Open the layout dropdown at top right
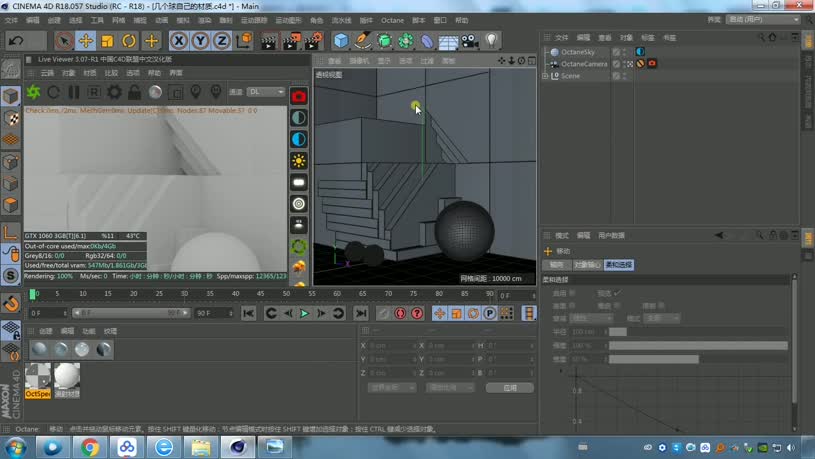This screenshot has width=815, height=459. point(763,19)
